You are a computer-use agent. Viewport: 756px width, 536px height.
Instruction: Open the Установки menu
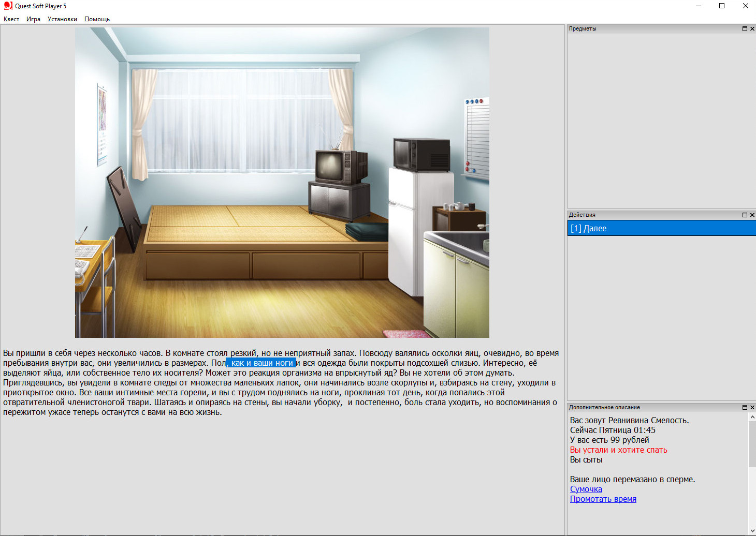pos(62,19)
